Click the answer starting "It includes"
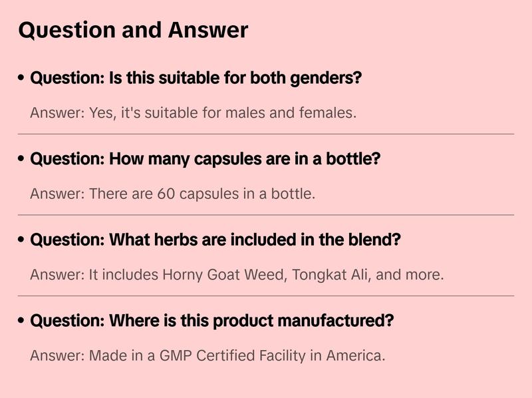Viewport: 532px width, 398px height. click(237, 275)
